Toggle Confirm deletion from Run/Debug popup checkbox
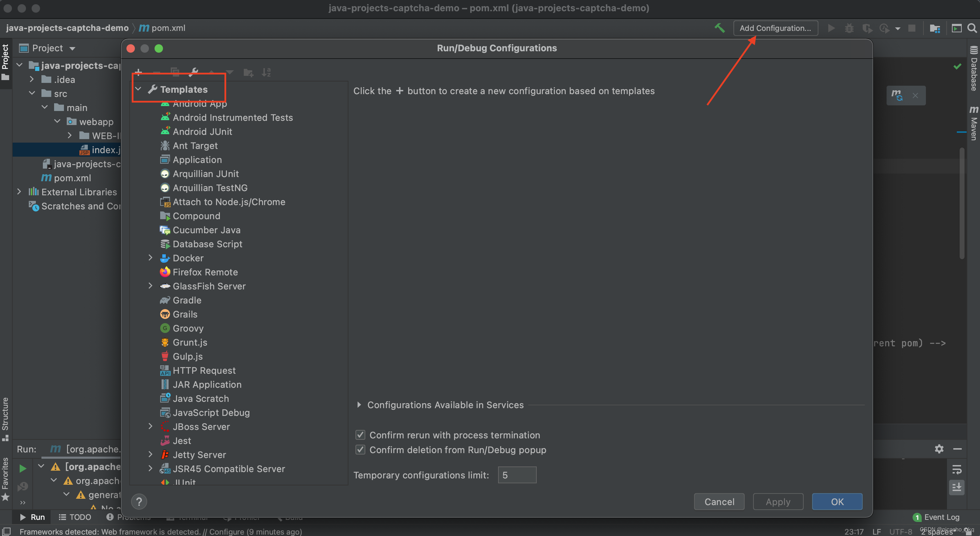This screenshot has width=980, height=536. [x=360, y=449]
